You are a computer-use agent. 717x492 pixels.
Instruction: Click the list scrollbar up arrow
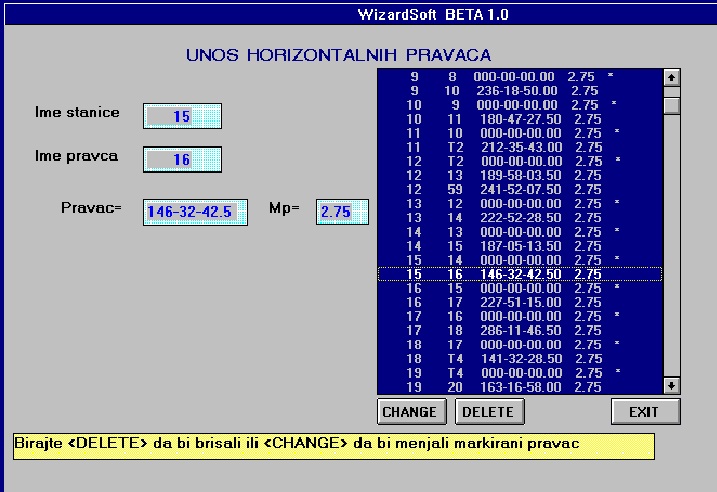coord(672,77)
